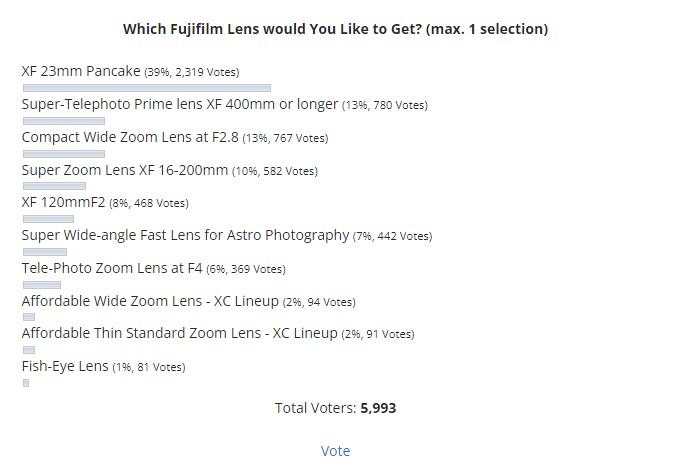Click the Compact Wide Zoom Lens at F2.8 label
The height and width of the screenshot is (470, 684).
pos(130,137)
